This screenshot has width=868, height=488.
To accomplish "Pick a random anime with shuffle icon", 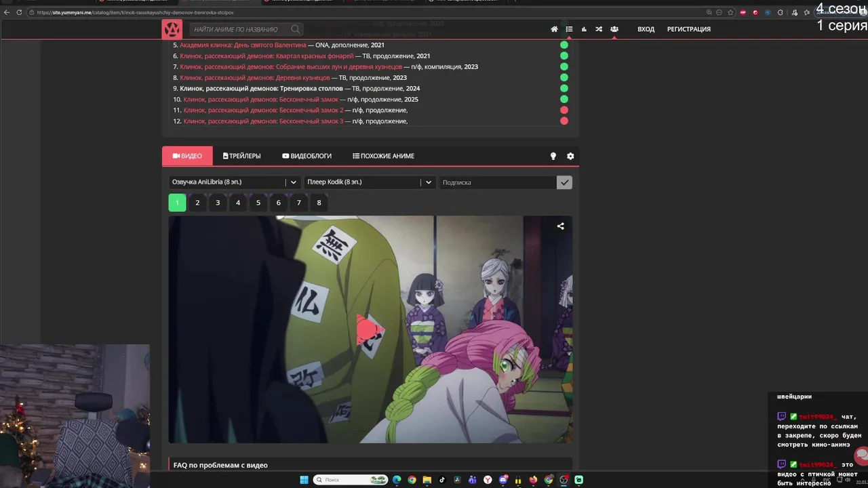I will pyautogui.click(x=599, y=29).
